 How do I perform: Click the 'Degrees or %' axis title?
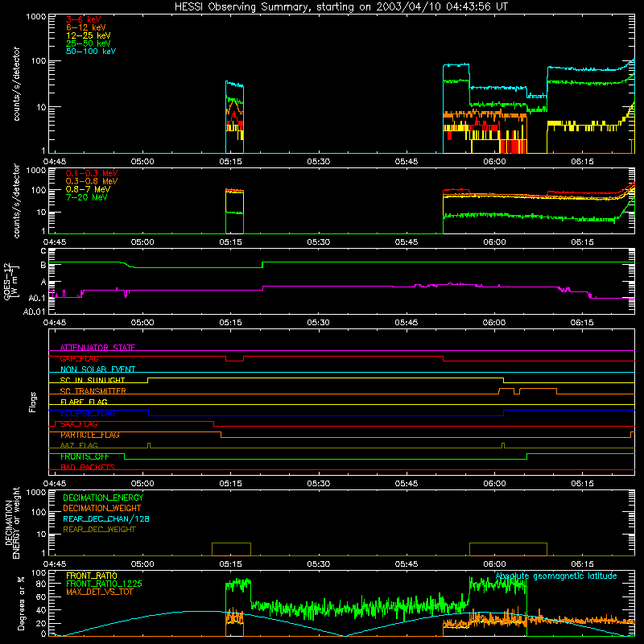point(21,603)
